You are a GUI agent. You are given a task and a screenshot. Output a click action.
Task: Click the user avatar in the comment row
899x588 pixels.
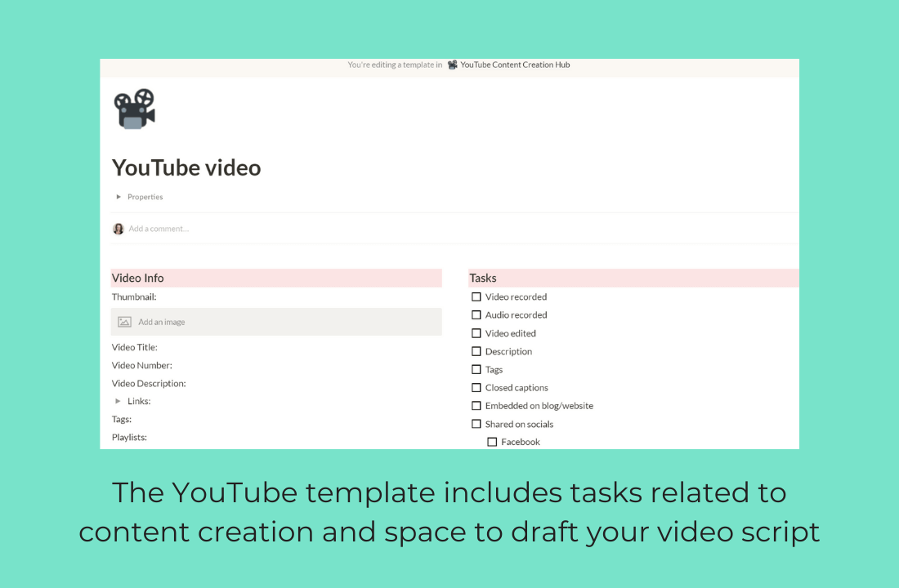119,228
